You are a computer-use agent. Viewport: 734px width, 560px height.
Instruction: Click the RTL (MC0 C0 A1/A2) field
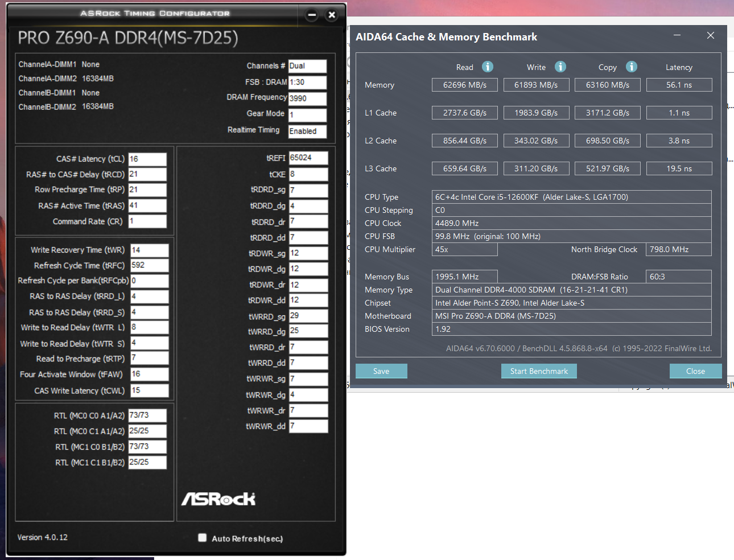tap(147, 415)
